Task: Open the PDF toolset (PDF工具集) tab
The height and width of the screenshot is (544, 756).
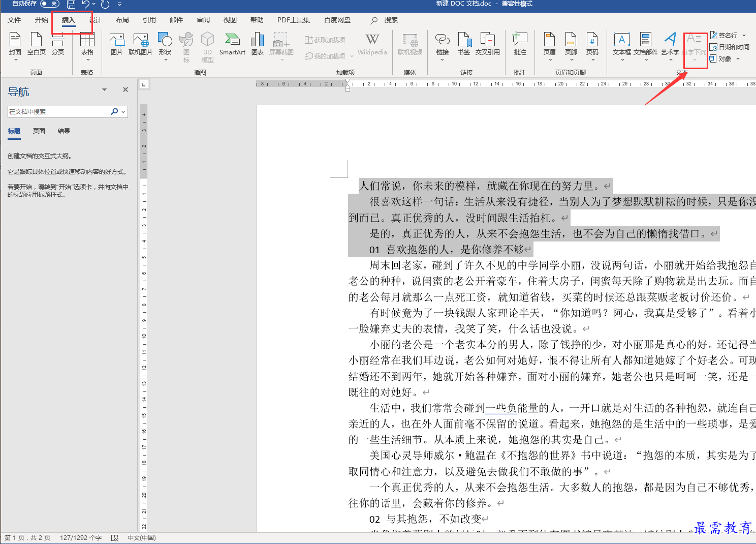Action: pos(294,20)
